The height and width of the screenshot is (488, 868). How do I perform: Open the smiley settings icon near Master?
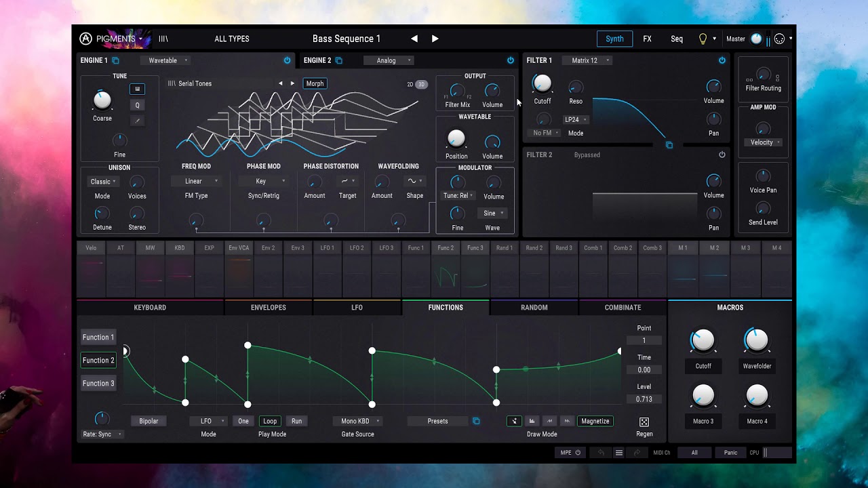[x=779, y=39]
